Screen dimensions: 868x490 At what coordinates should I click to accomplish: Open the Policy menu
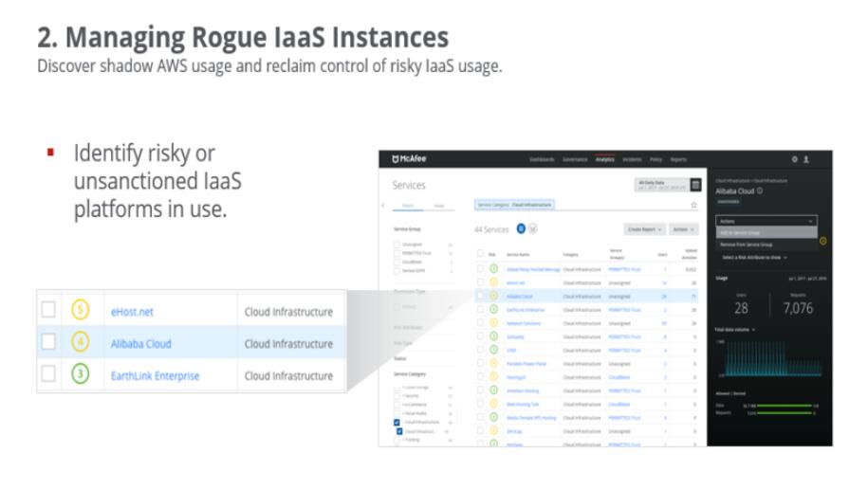pyautogui.click(x=656, y=159)
